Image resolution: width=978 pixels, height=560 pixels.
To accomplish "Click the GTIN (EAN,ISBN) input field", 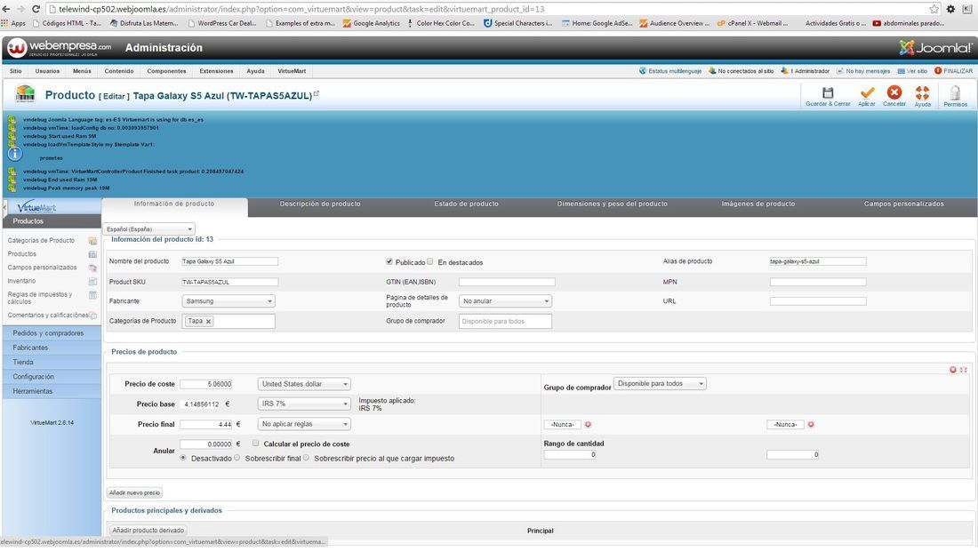I will [x=507, y=283].
